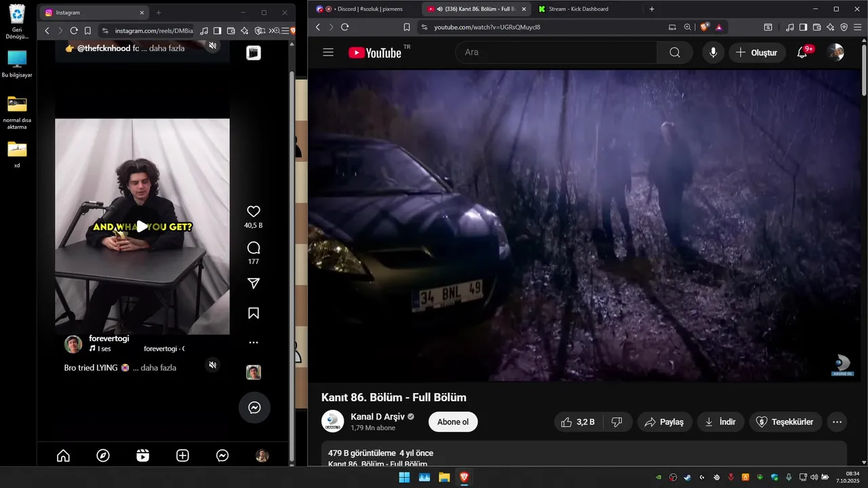Open a new tab in the YouTube browser window
The image size is (868, 488).
(x=652, y=9)
